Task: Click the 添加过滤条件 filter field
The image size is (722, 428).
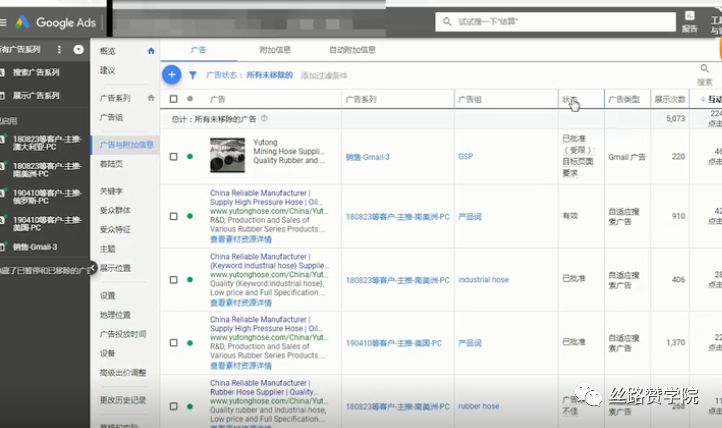Action: (x=324, y=75)
